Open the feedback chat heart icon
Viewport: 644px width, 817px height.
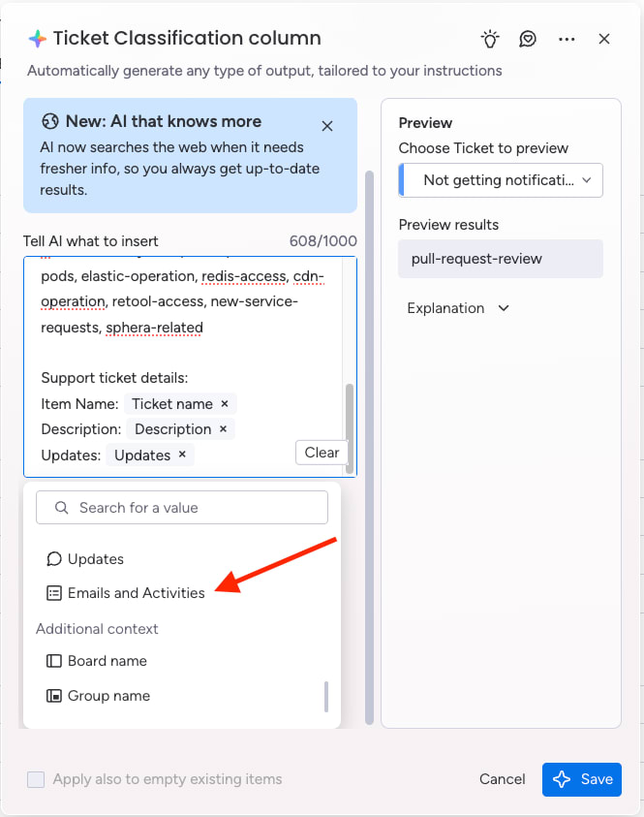click(x=528, y=39)
